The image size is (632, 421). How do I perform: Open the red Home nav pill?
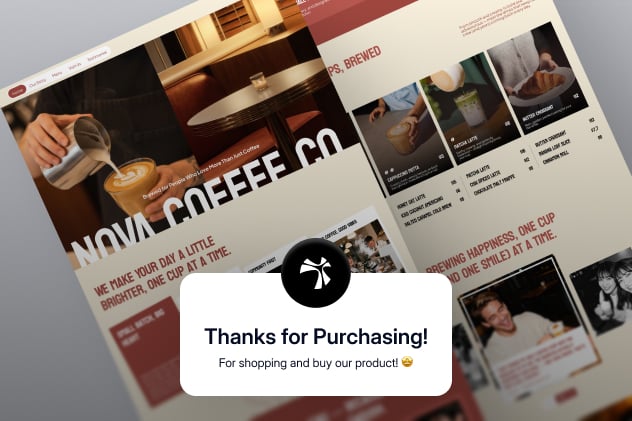point(17,92)
